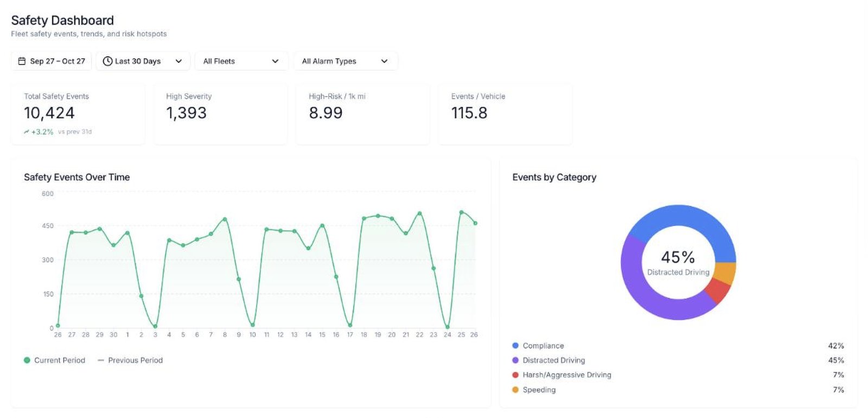The width and height of the screenshot is (868, 418).
Task: Click the blue Compliance legend dot
Action: point(515,346)
